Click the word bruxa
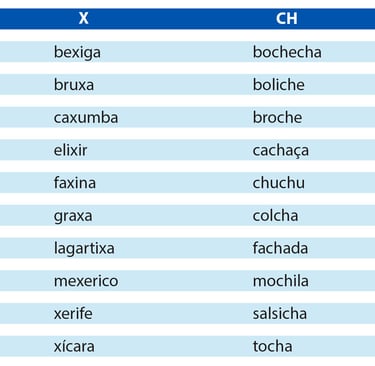 tap(74, 85)
